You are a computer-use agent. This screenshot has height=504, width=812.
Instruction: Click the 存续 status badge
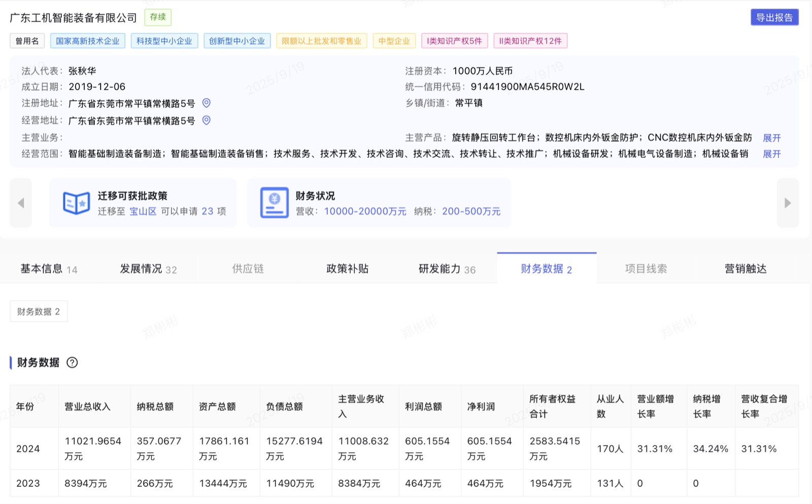click(x=158, y=17)
